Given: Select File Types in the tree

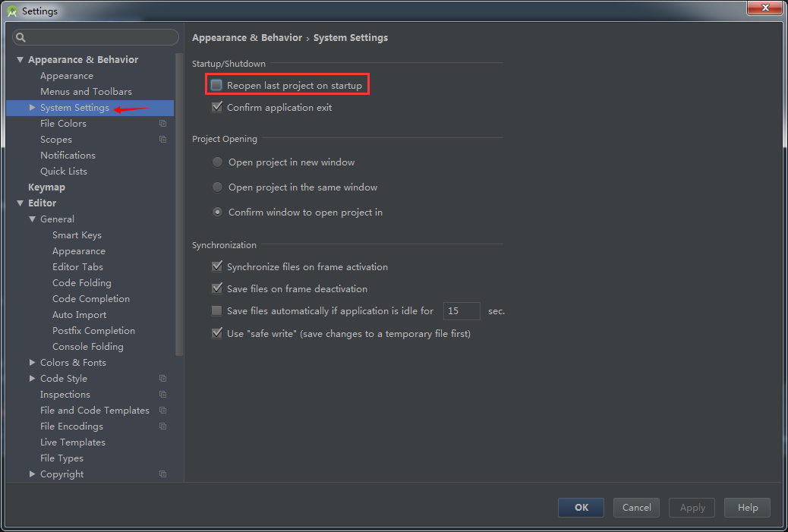Looking at the screenshot, I should [x=61, y=458].
